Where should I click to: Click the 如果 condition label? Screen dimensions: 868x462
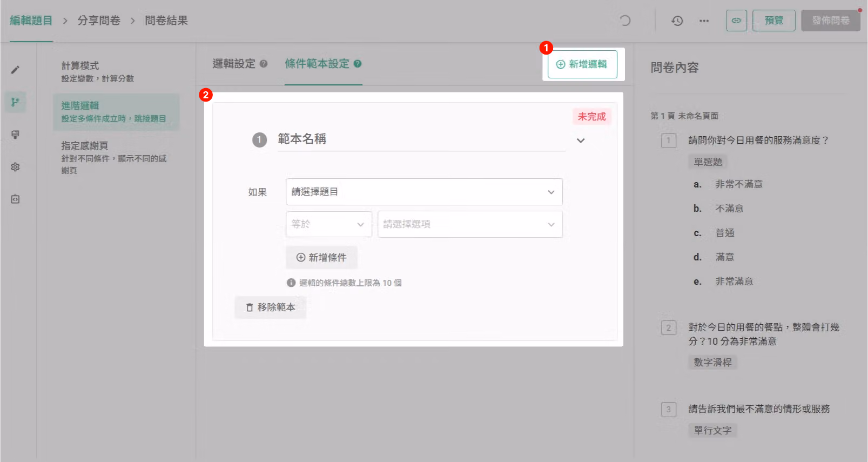pyautogui.click(x=257, y=192)
